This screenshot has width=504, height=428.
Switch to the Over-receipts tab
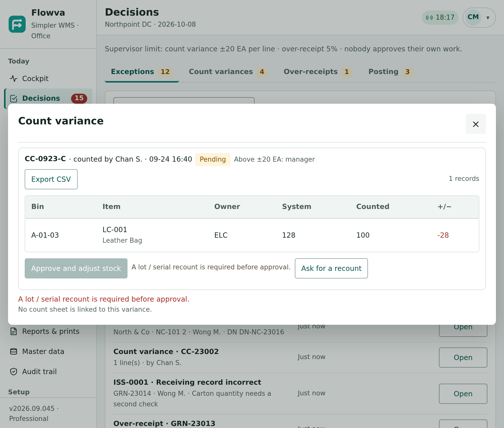[318, 72]
